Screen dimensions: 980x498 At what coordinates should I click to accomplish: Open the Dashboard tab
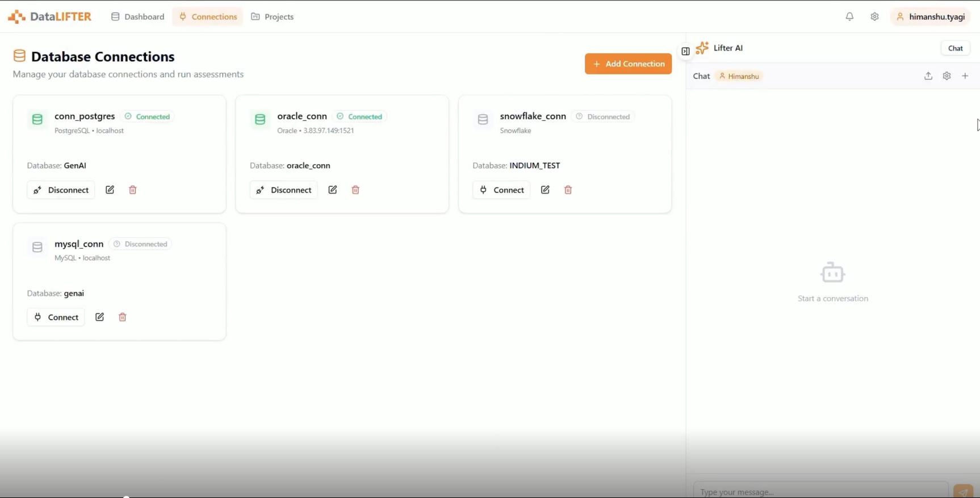(x=137, y=16)
